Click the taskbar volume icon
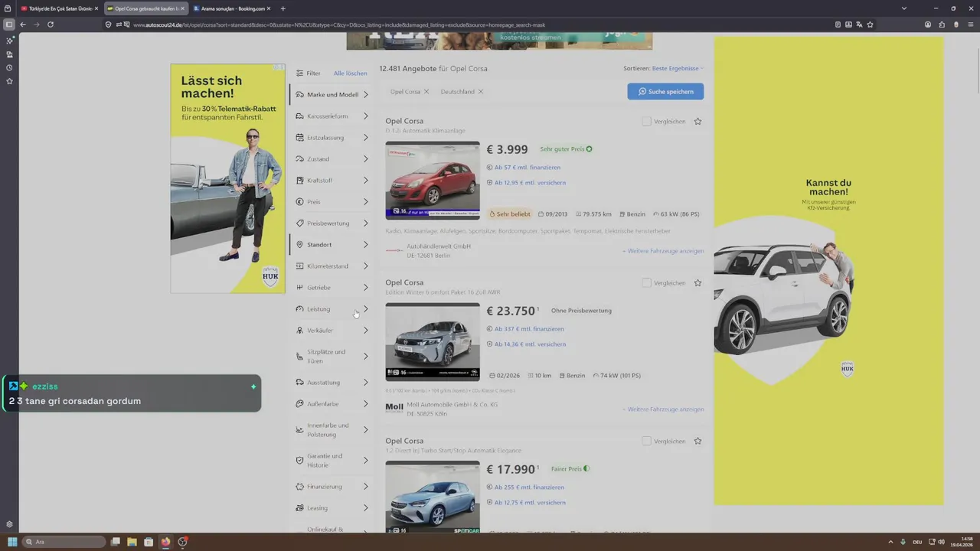 tap(941, 542)
